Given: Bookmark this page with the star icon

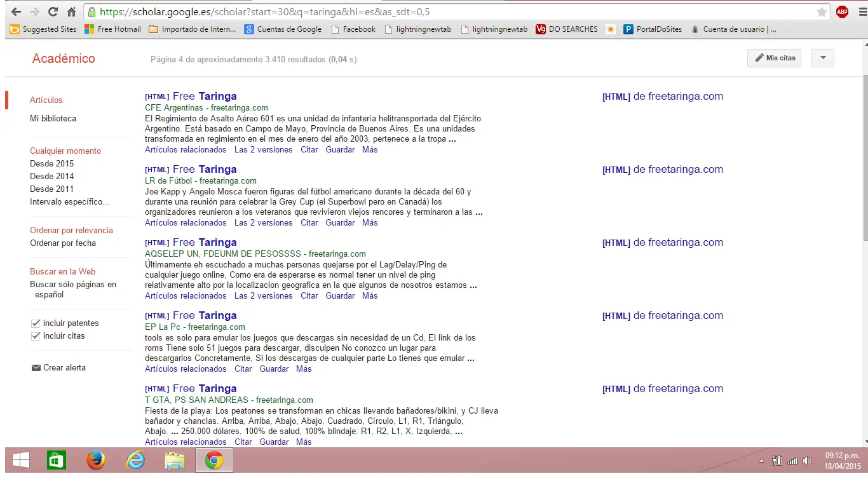Looking at the screenshot, I should [822, 12].
